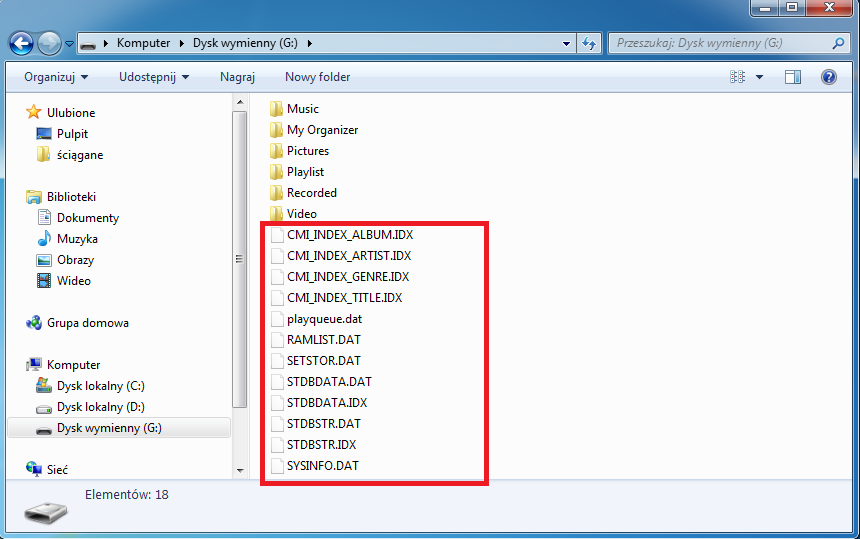The image size is (860, 539).
Task: Open the recent locations dropdown arrow
Action: (70, 44)
